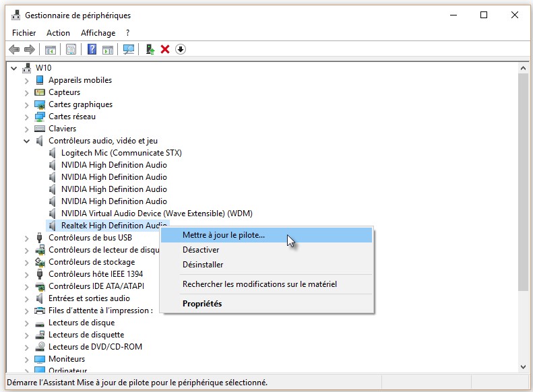Click the green update driver toolbar icon

tap(151, 49)
